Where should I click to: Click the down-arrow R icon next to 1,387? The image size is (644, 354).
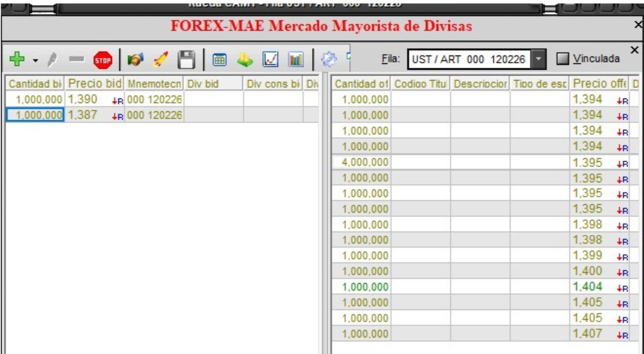118,116
